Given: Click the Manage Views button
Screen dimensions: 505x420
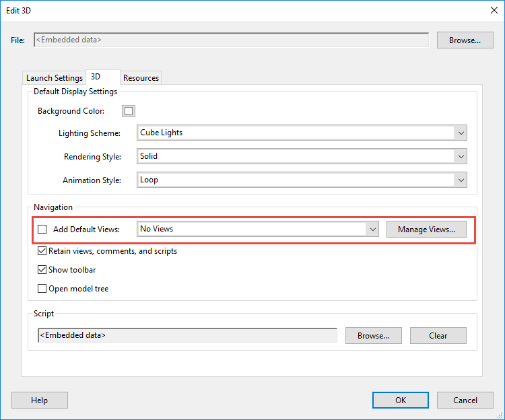Looking at the screenshot, I should pos(426,230).
